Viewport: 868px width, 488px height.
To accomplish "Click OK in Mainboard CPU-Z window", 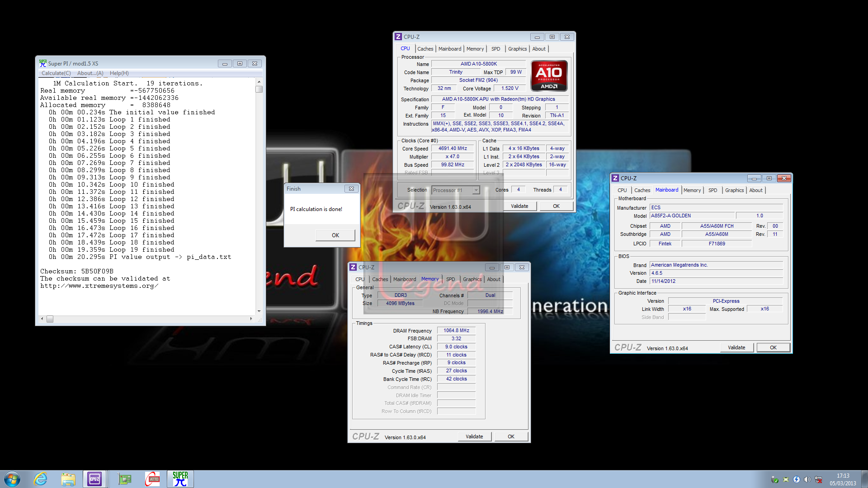I will pos(773,347).
